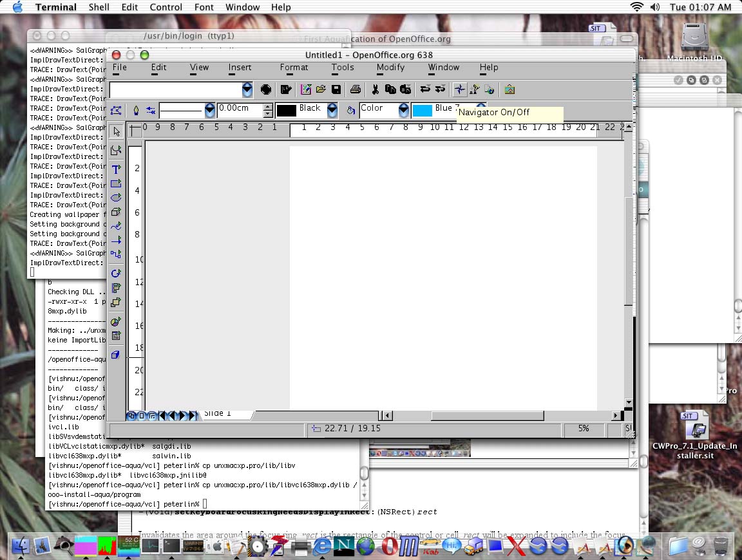Click the Black line color swatch

[x=286, y=111]
